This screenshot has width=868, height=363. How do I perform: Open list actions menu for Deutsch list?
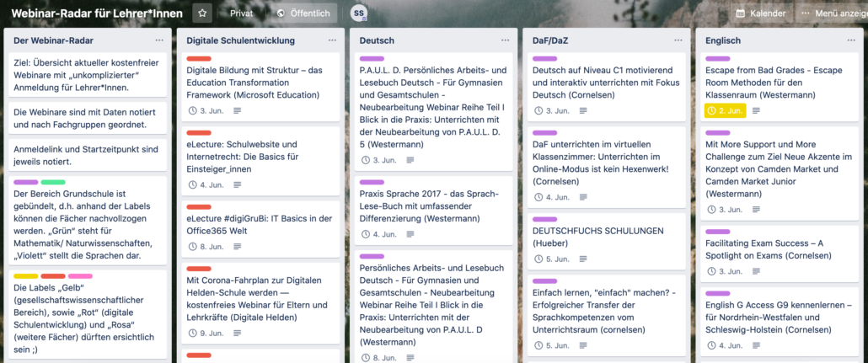506,40
